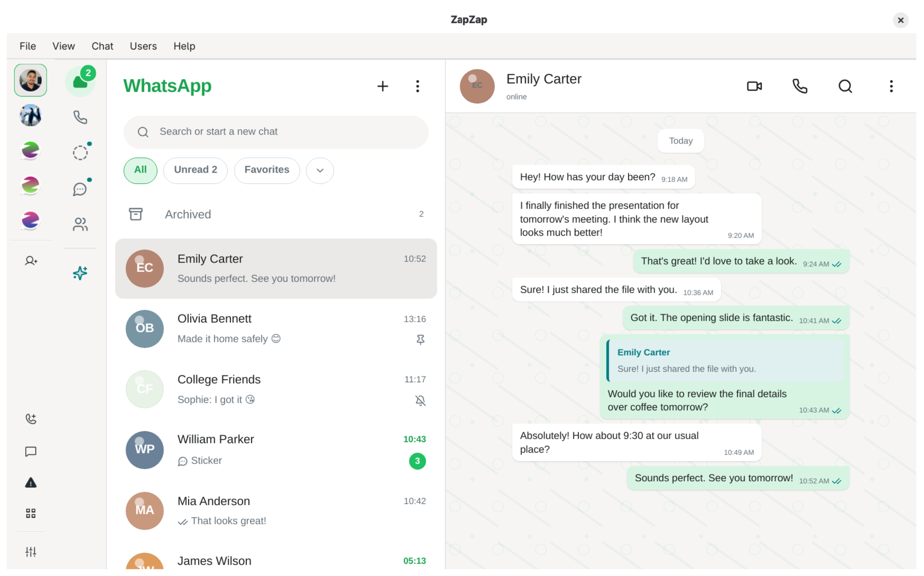Viewport: 924px width, 576px height.
Task: Click the Today date label
Action: coord(681,141)
